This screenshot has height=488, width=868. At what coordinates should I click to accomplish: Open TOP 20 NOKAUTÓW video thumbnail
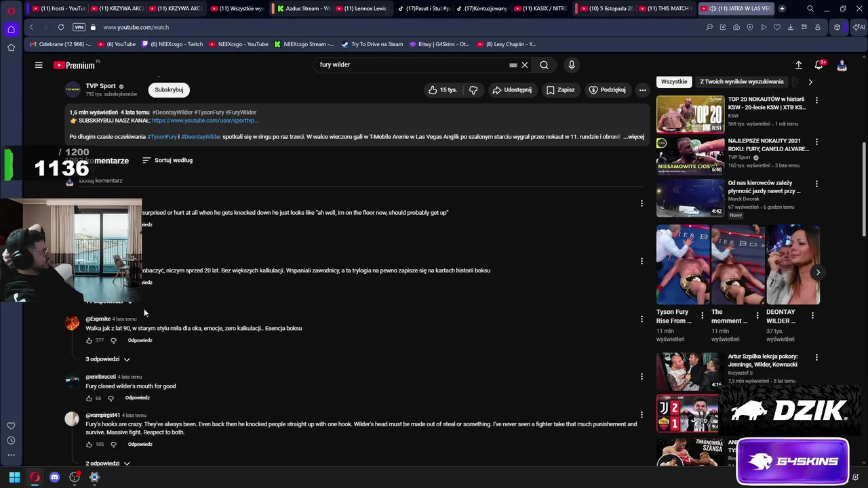[x=690, y=114]
